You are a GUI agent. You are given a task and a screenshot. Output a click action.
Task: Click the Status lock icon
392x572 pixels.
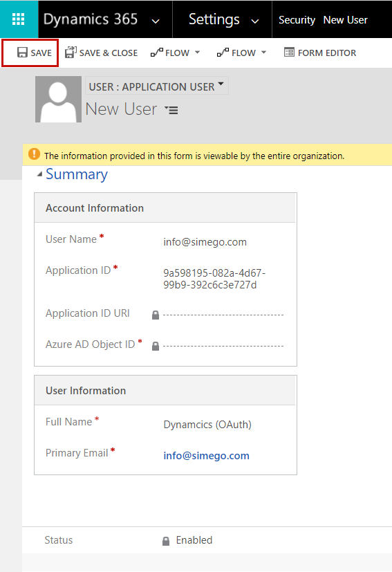(x=166, y=541)
